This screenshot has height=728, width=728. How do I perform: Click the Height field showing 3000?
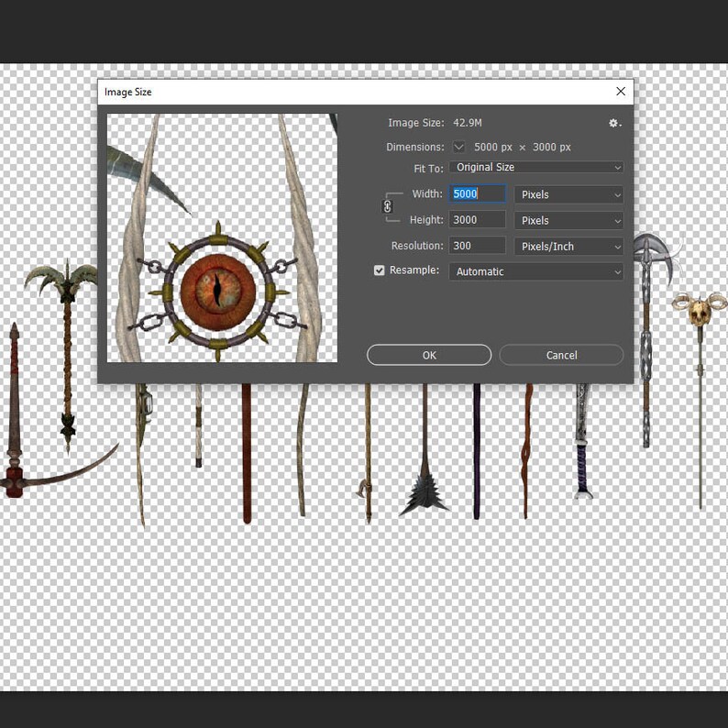(478, 220)
